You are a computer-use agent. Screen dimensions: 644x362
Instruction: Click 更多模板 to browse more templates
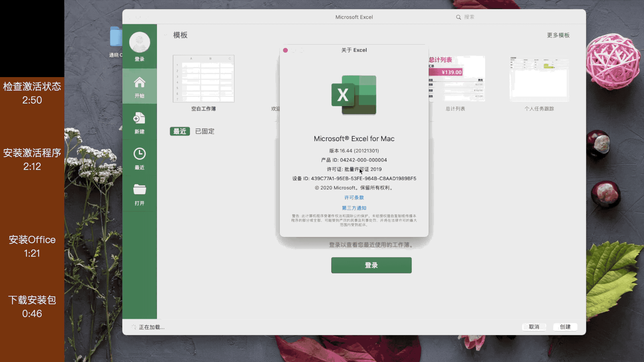point(558,35)
